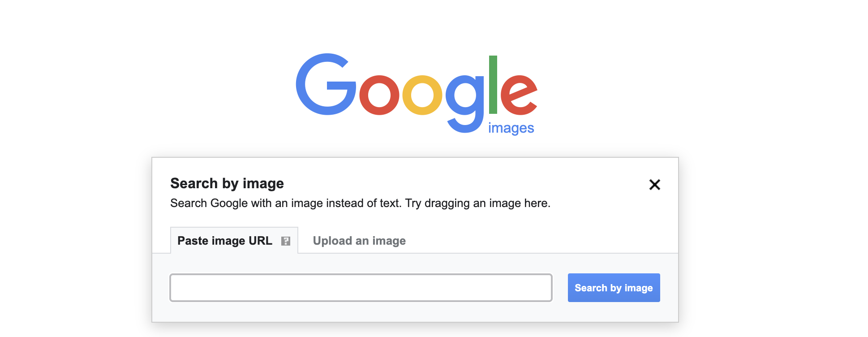868x337 pixels.
Task: Start a reverse image search
Action: [x=613, y=287]
